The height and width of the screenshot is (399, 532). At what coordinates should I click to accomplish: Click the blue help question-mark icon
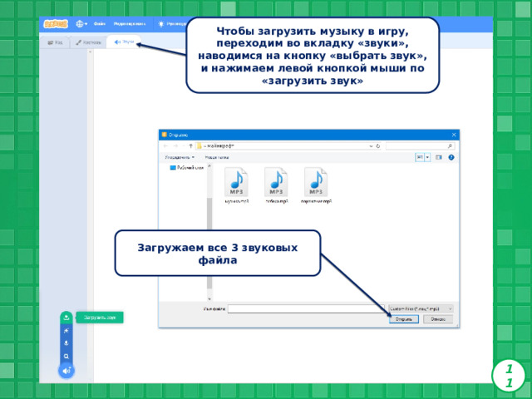(451, 157)
